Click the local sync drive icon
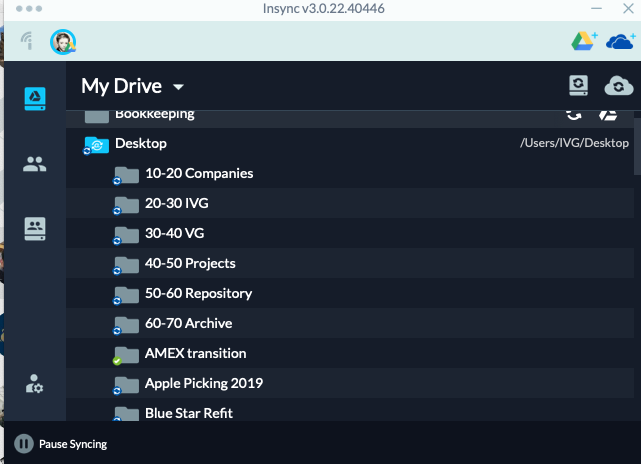641x464 pixels. pos(578,85)
